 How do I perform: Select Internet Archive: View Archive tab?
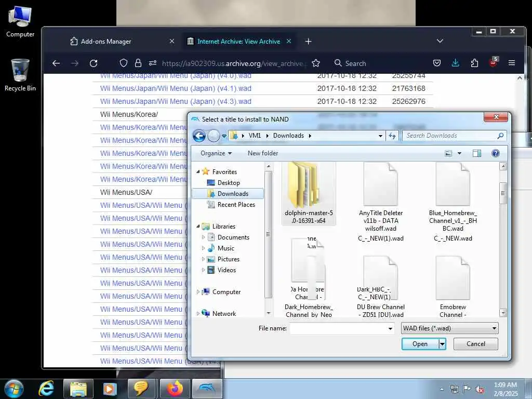(x=239, y=42)
